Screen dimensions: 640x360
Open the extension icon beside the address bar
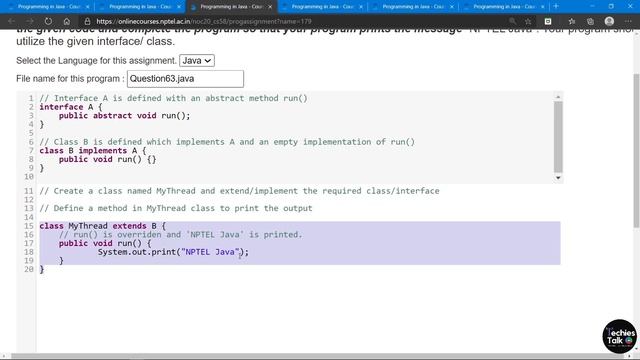548,21
